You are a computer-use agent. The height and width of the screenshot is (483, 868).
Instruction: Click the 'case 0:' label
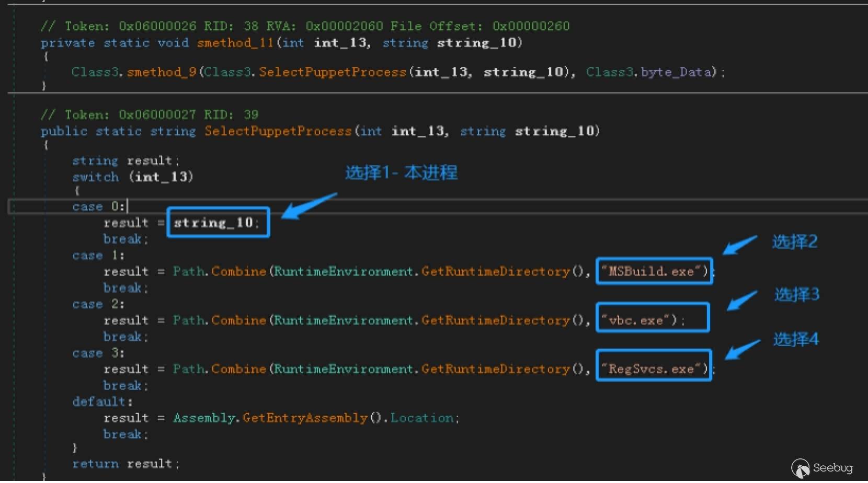pyautogui.click(x=99, y=206)
